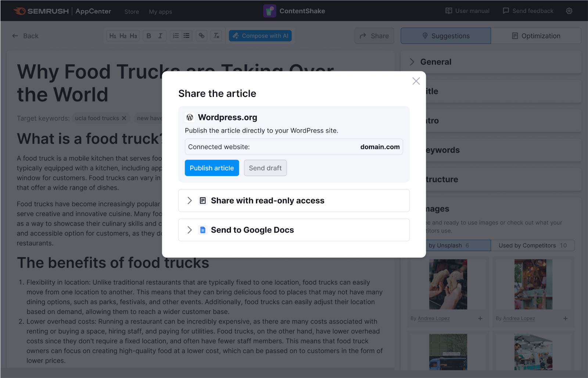Close the Share the article dialog
Viewport: 588px width, 378px height.
(416, 81)
